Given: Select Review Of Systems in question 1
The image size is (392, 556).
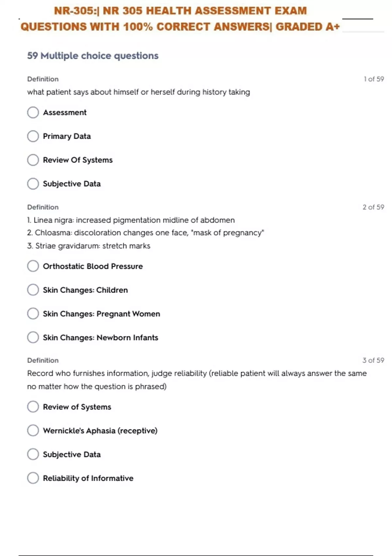Looking at the screenshot, I should [33, 160].
